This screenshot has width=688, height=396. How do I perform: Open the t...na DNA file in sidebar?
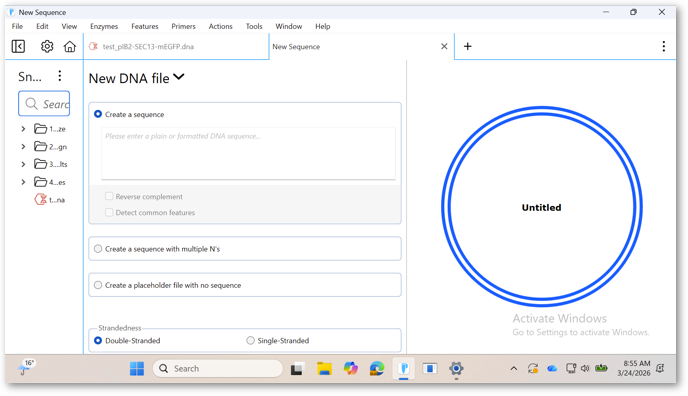(x=50, y=200)
